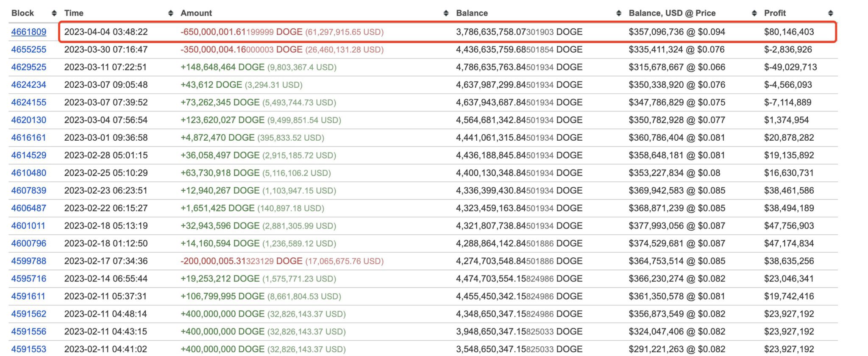The image size is (868, 356).
Task: Open block 4655255
Action: coord(28,49)
